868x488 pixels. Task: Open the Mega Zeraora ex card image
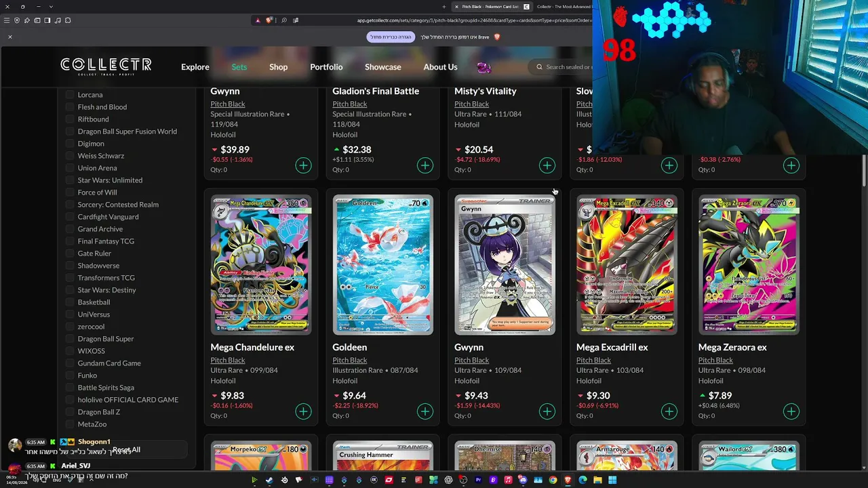[749, 265]
